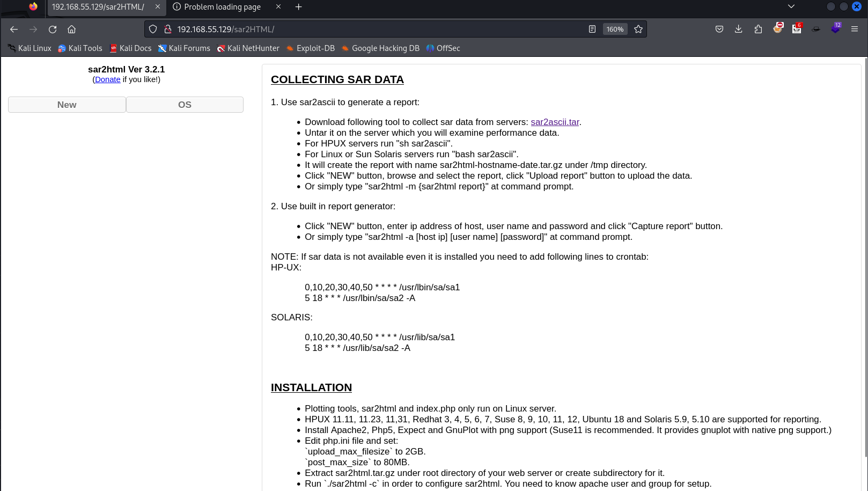868x491 pixels.
Task: Click the forward navigation arrow
Action: pos(33,29)
